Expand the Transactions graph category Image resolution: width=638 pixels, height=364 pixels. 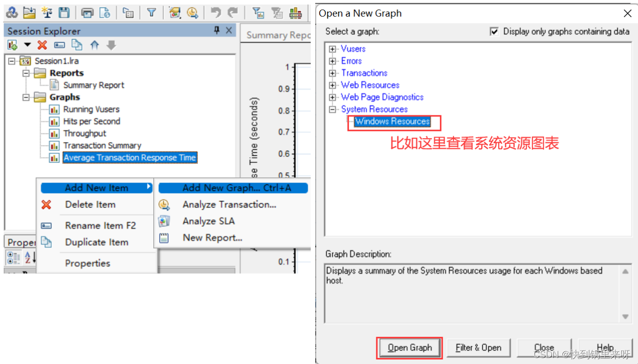(x=332, y=73)
